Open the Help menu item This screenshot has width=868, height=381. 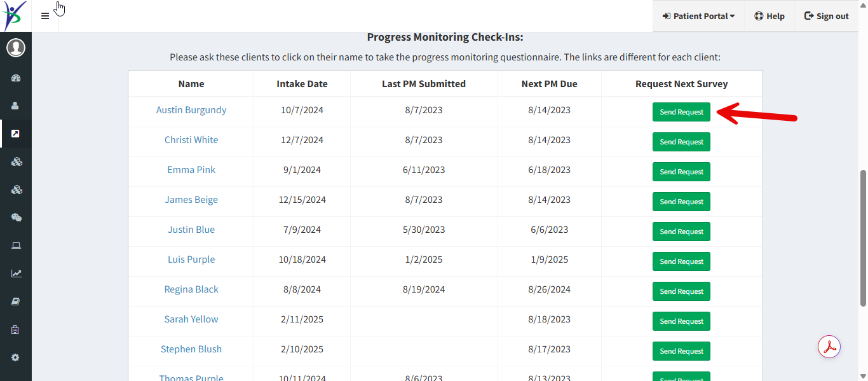click(770, 16)
